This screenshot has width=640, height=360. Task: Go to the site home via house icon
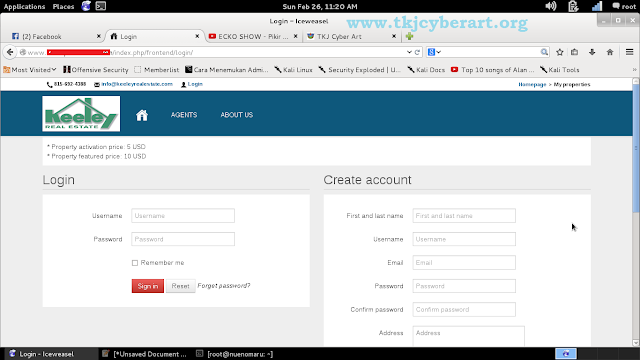pos(142,115)
